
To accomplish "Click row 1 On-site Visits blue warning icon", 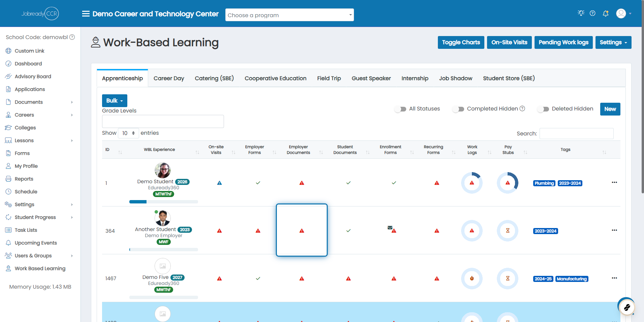I will [x=219, y=183].
